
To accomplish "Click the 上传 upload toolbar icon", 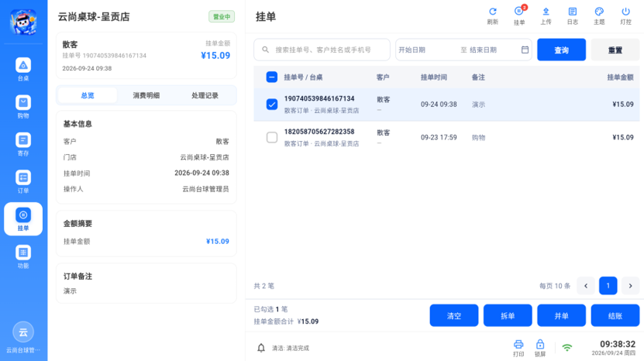I will [546, 16].
